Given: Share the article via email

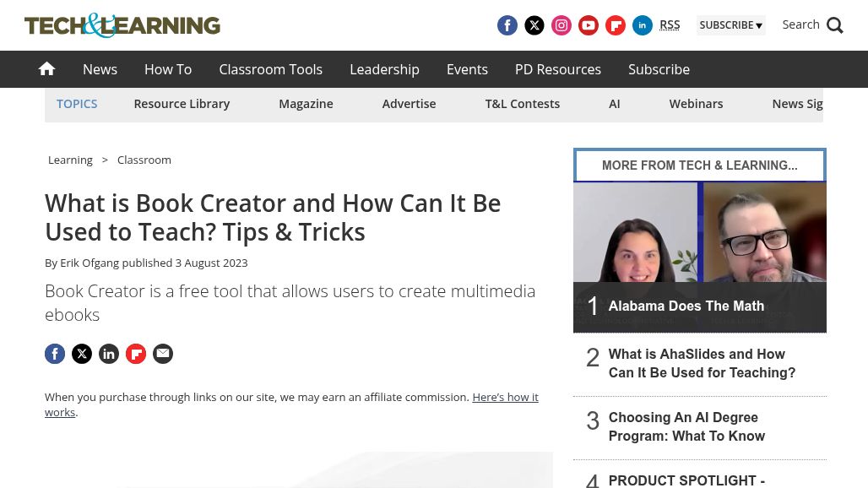Looking at the screenshot, I should [x=163, y=354].
